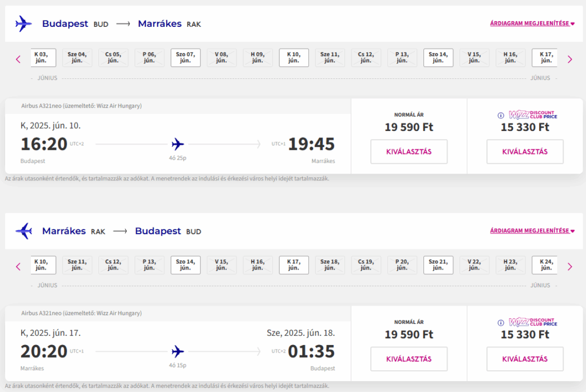
Task: Choose the outbound Wizz Discount Club price
Action: point(525,152)
